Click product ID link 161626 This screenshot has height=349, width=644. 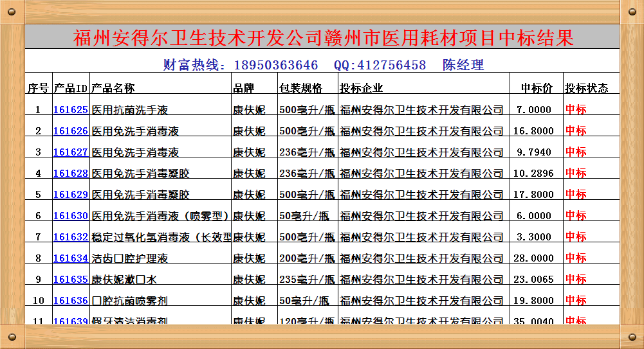point(70,131)
